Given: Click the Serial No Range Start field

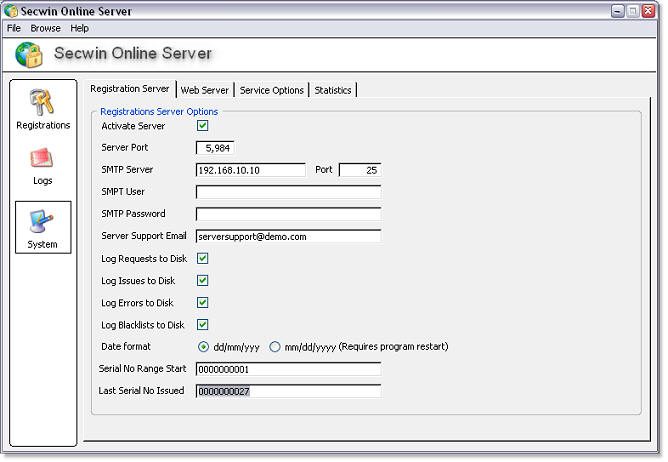Looking at the screenshot, I should [288, 369].
